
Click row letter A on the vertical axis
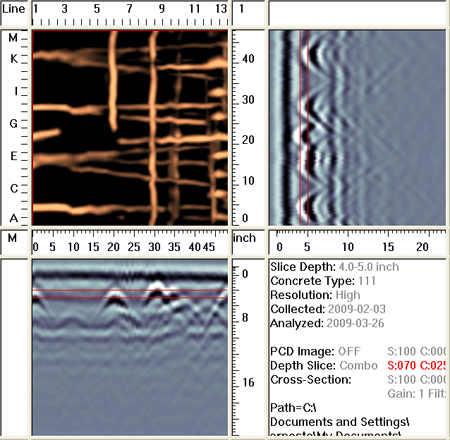14,218
